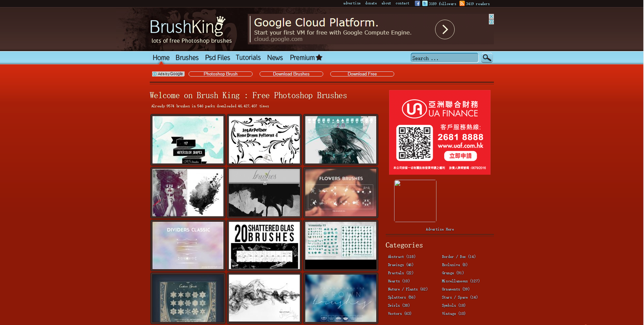Open the Dividers Classic thumbnail

pos(188,245)
